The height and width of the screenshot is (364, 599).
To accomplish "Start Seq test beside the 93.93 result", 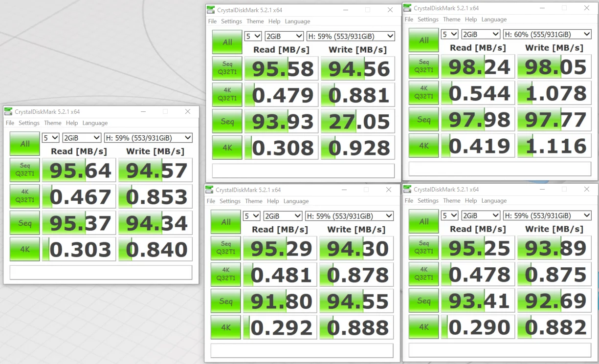I will tap(227, 121).
